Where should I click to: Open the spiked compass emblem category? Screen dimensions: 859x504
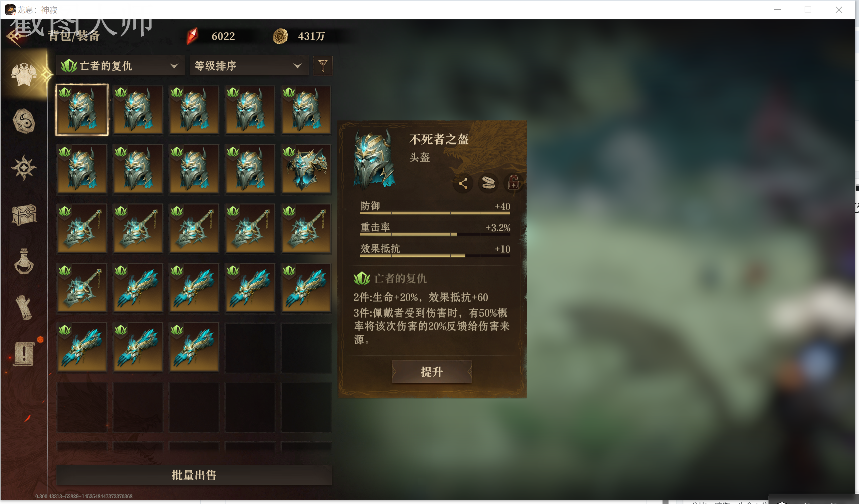[x=24, y=168]
